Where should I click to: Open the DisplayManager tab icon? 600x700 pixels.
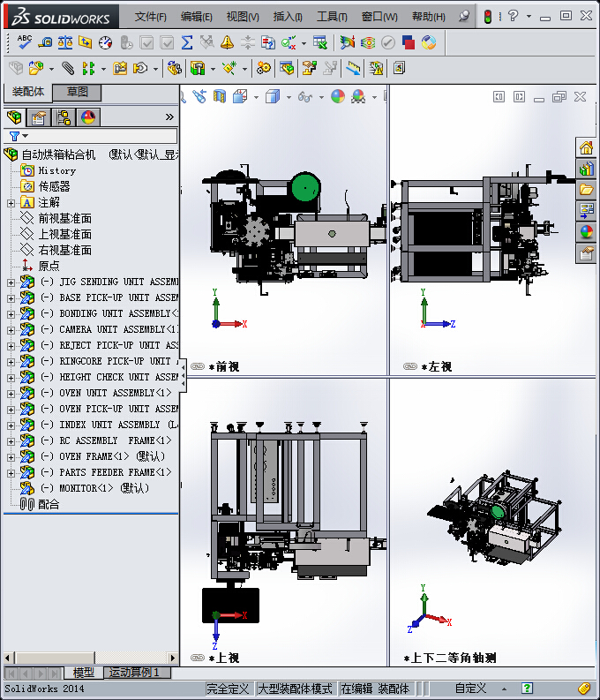tap(88, 117)
